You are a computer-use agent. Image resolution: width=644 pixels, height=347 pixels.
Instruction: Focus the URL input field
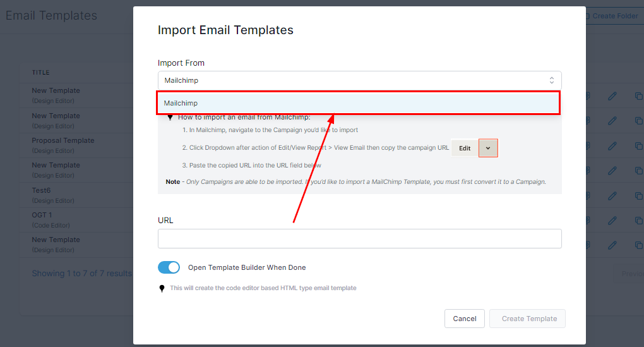[x=359, y=239]
